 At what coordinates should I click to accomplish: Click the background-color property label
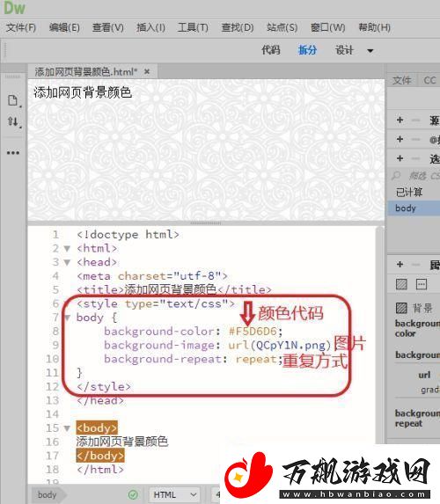click(x=417, y=328)
